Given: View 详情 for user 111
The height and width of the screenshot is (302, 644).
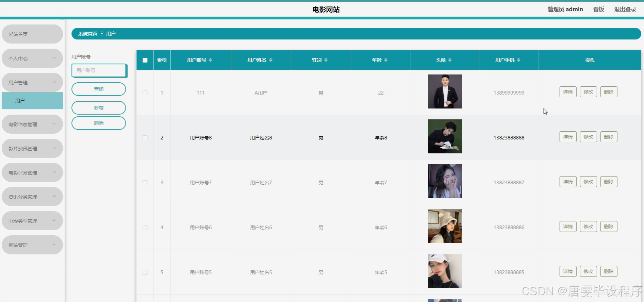Looking at the screenshot, I should [x=568, y=92].
